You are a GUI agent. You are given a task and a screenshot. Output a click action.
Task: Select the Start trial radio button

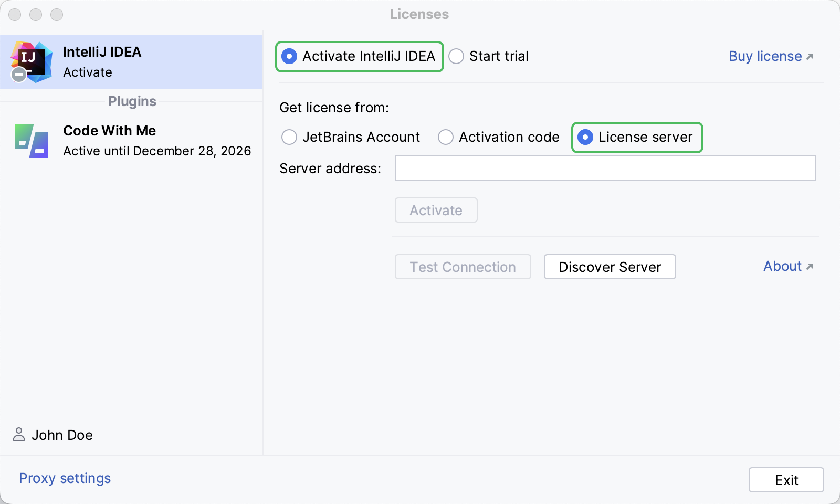pos(456,56)
